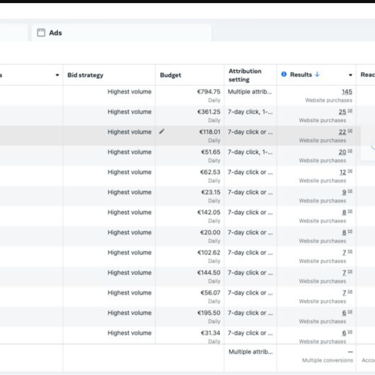Click the Ads tab square icon
The width and height of the screenshot is (375, 375).
[41, 33]
